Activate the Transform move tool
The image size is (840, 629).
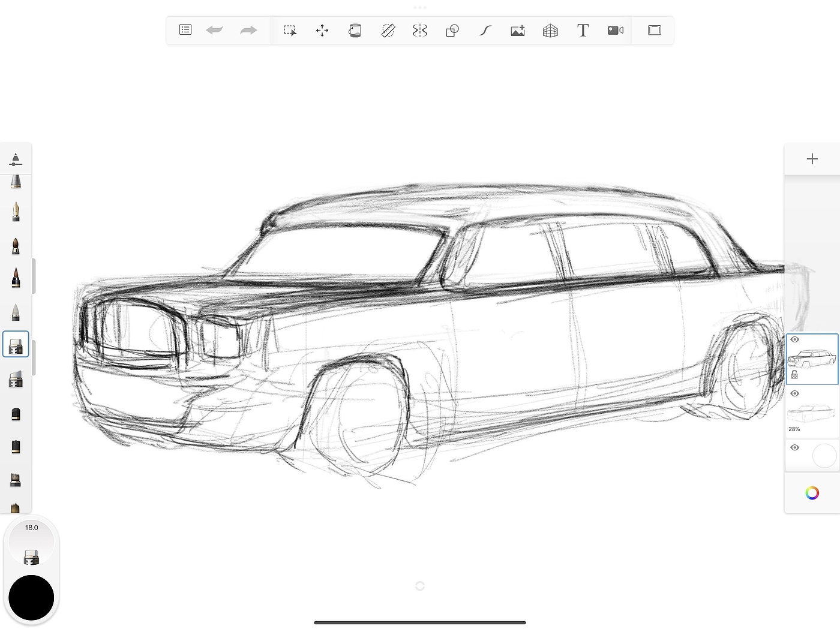pyautogui.click(x=322, y=31)
